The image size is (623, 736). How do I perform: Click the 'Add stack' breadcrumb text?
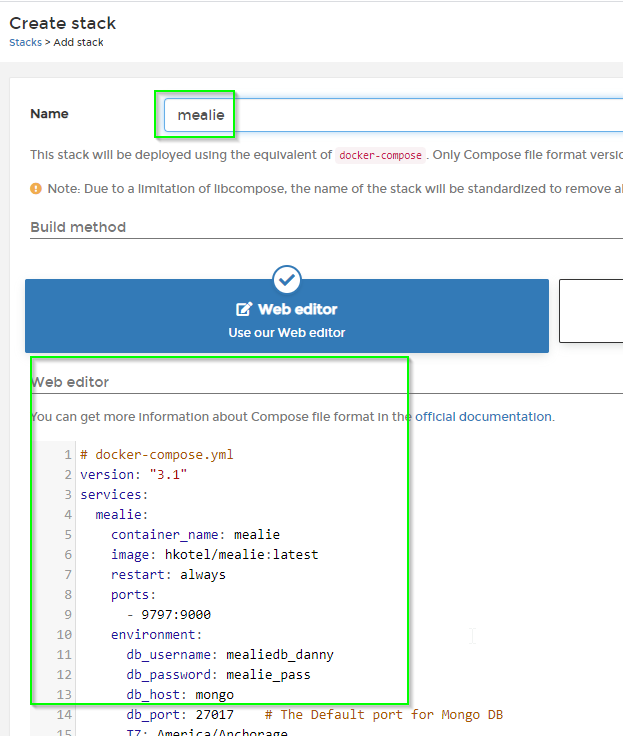point(78,42)
